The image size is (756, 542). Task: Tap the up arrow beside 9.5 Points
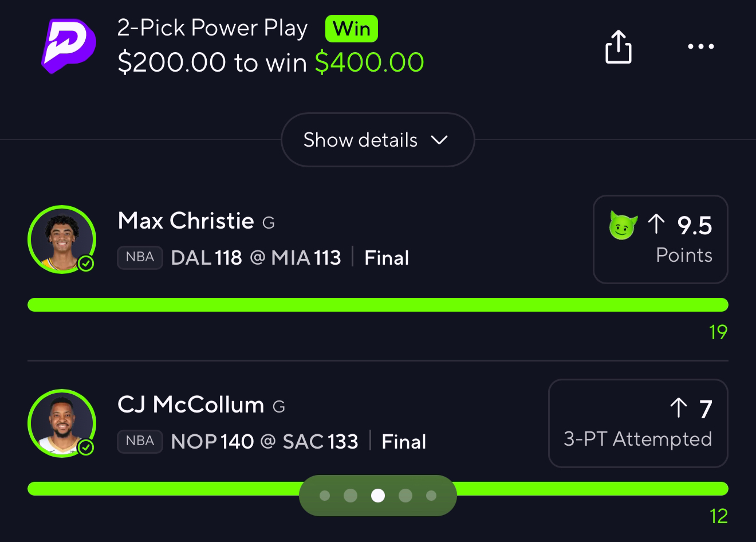pyautogui.click(x=656, y=224)
